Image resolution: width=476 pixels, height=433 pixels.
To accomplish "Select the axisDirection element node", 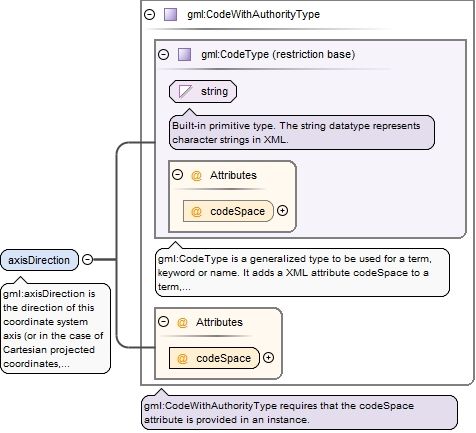I will tap(39, 260).
